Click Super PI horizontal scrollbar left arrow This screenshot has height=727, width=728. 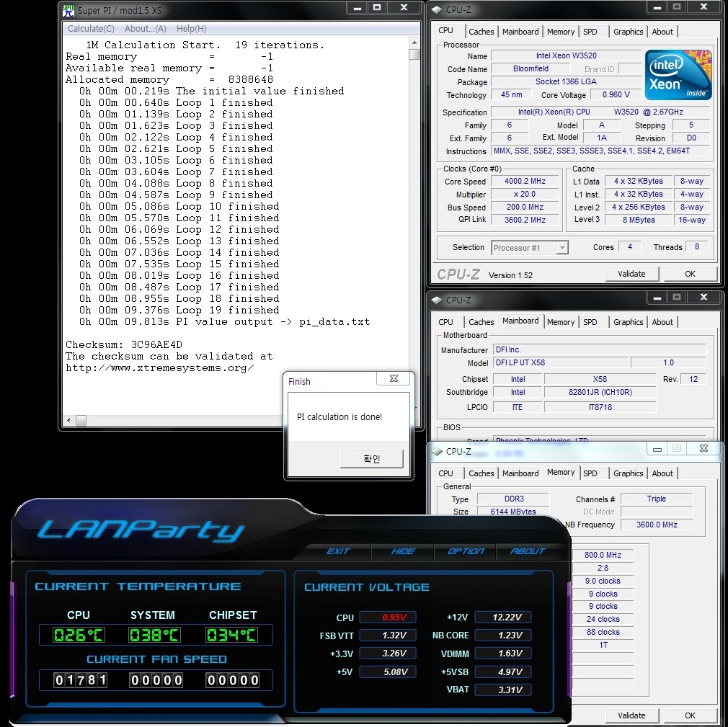coord(68,421)
